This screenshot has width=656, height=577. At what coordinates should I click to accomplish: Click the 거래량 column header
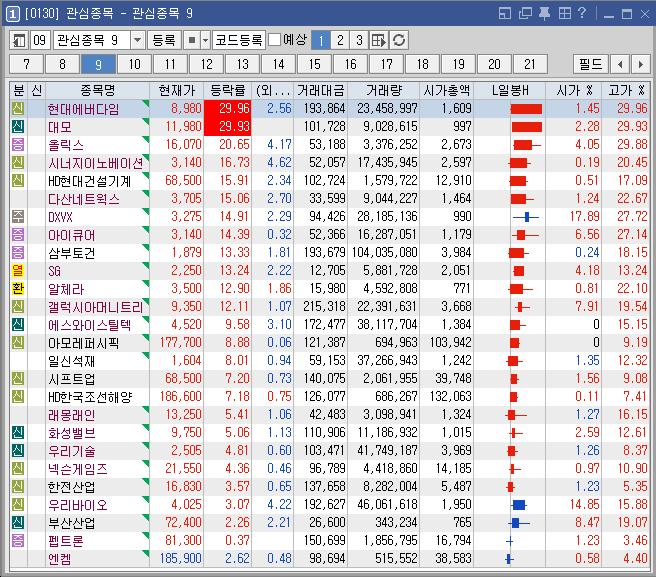(x=384, y=90)
